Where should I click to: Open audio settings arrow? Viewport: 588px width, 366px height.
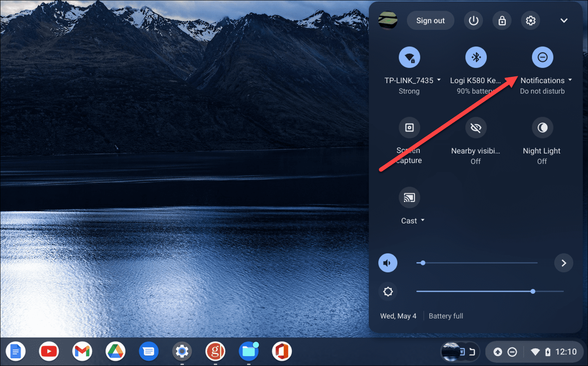point(564,263)
